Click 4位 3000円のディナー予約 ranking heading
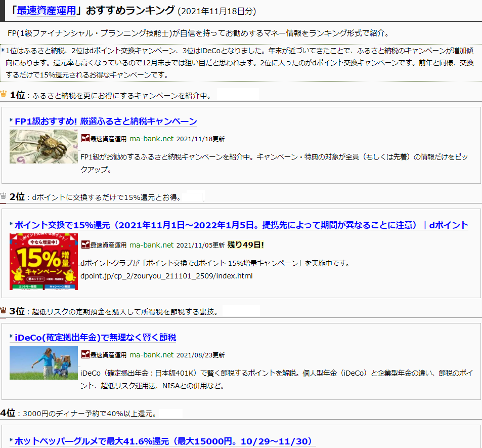Viewport: 482px width, 448px height. tap(79, 413)
